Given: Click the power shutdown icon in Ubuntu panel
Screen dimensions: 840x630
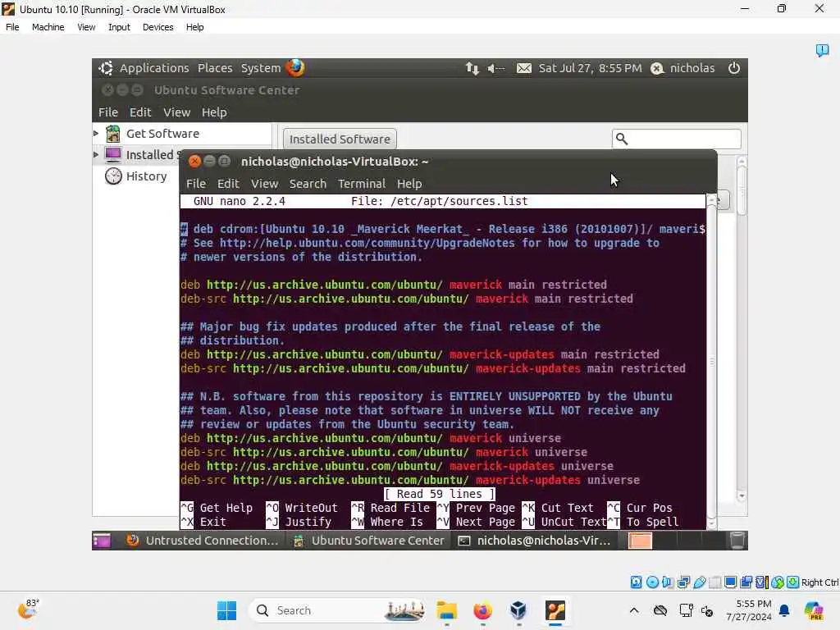Looking at the screenshot, I should [734, 68].
